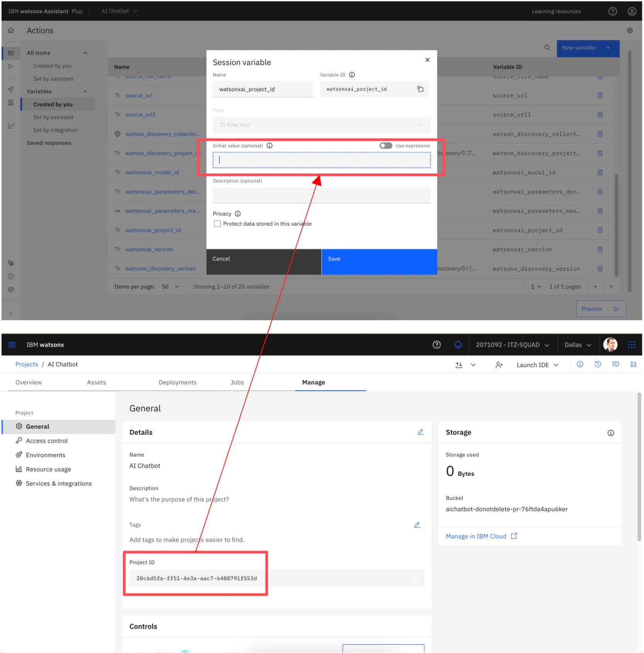Viewport: 644px width, 653px height.
Task: Open the Actions chat icon in left rail
Action: pyautogui.click(x=11, y=53)
